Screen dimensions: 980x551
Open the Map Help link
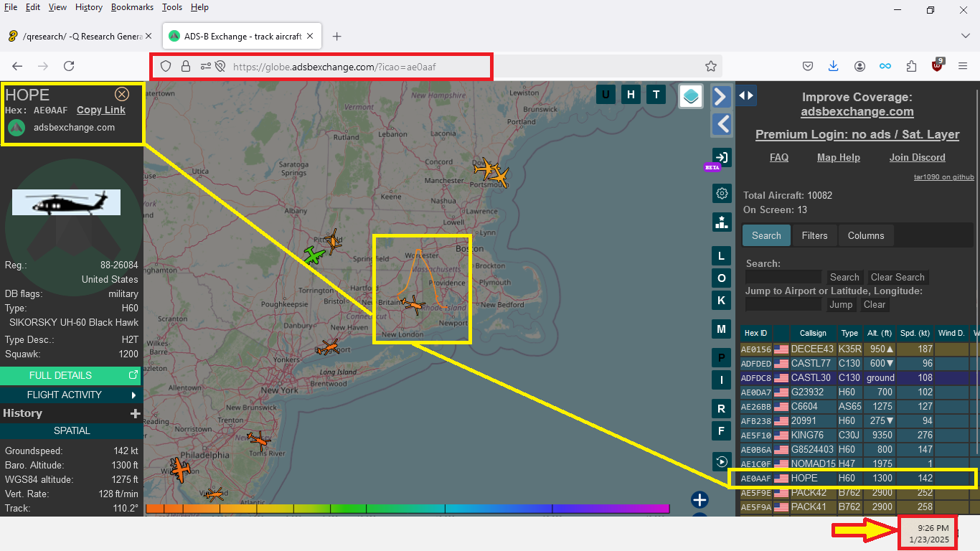coord(838,157)
